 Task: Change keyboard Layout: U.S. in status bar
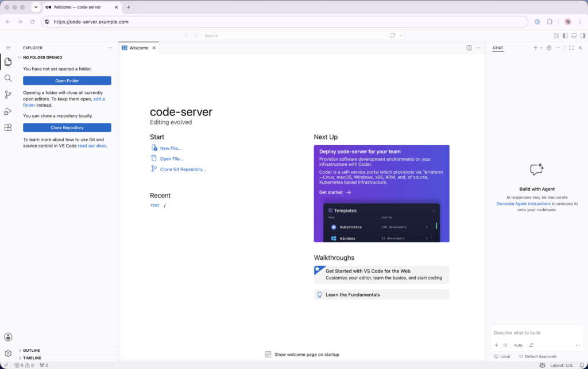pyautogui.click(x=562, y=365)
